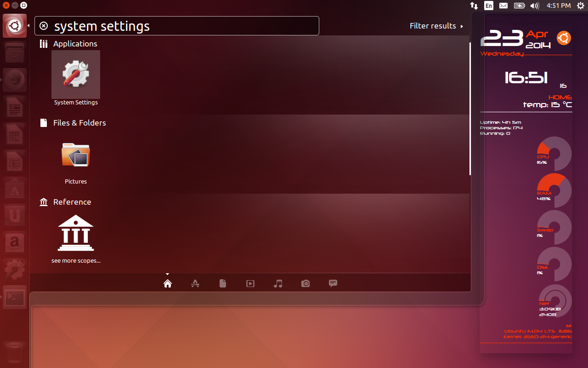Open the network indicator in the top panel

pyautogui.click(x=474, y=6)
